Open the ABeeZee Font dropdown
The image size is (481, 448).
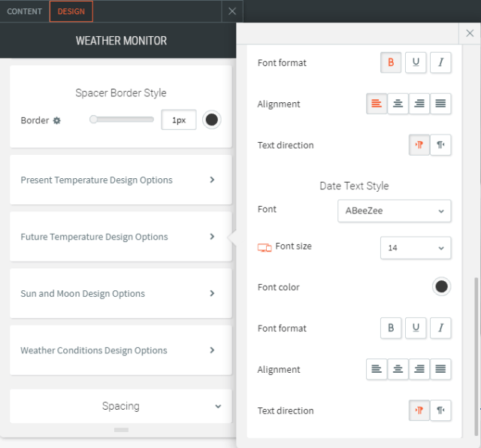tap(394, 210)
